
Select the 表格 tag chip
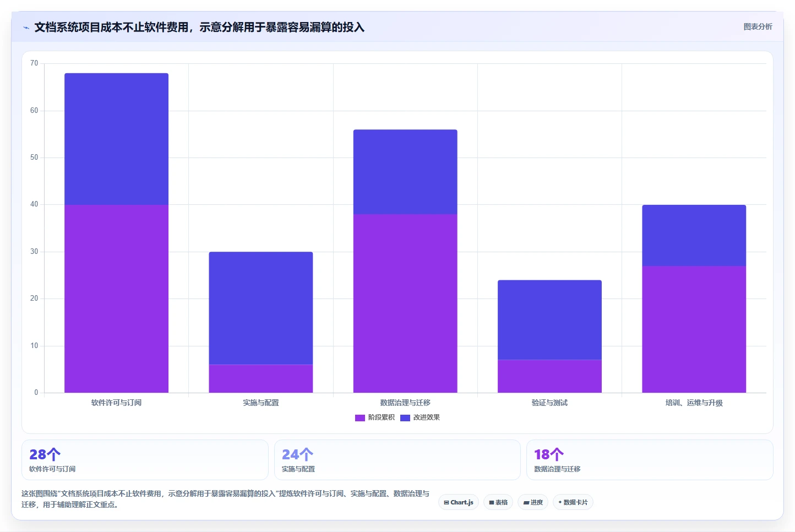click(x=498, y=502)
